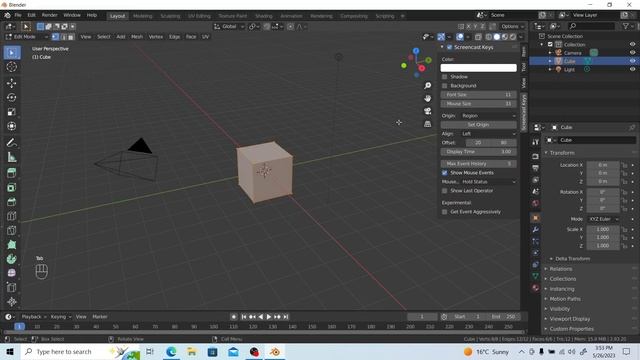Open the Object properties tab icon
Screen dimensions: 640x360
(x=536, y=218)
